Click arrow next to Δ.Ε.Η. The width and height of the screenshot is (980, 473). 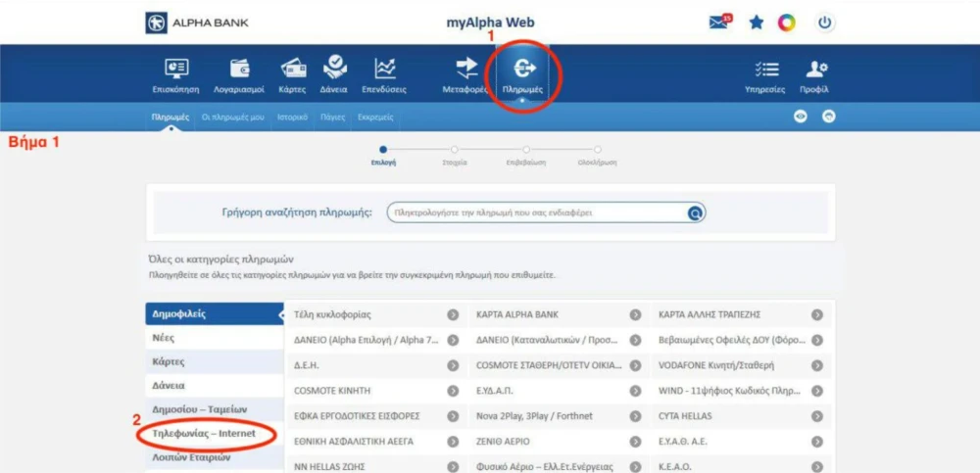pyautogui.click(x=453, y=365)
